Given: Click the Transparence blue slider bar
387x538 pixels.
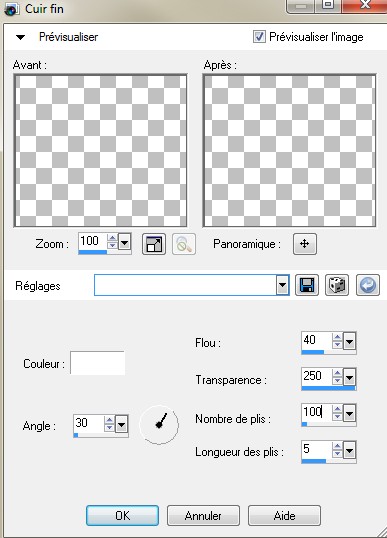Looking at the screenshot, I should [329, 388].
